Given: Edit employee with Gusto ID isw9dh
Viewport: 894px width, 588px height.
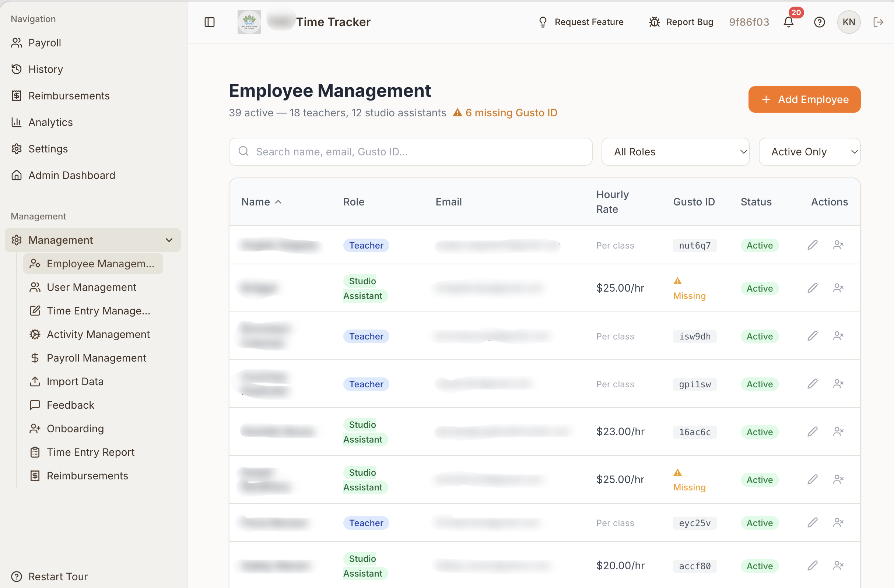Looking at the screenshot, I should click(x=813, y=336).
